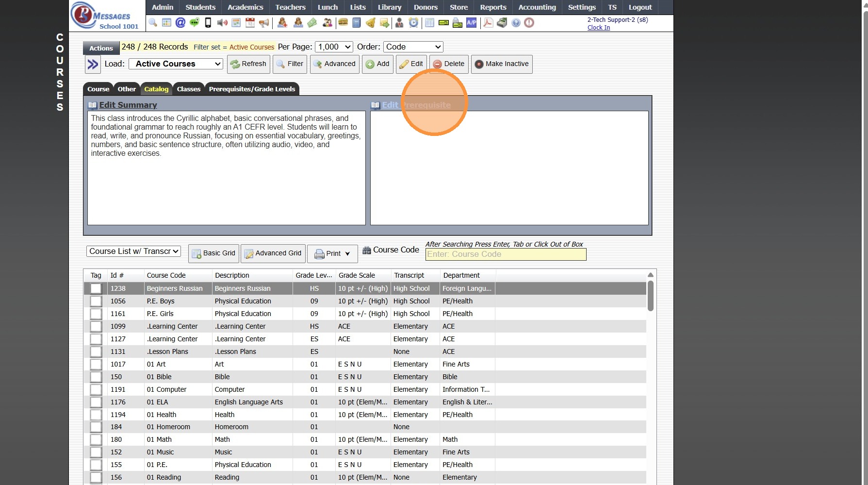Click the megaphone icon
868x485 pixels.
tap(264, 22)
